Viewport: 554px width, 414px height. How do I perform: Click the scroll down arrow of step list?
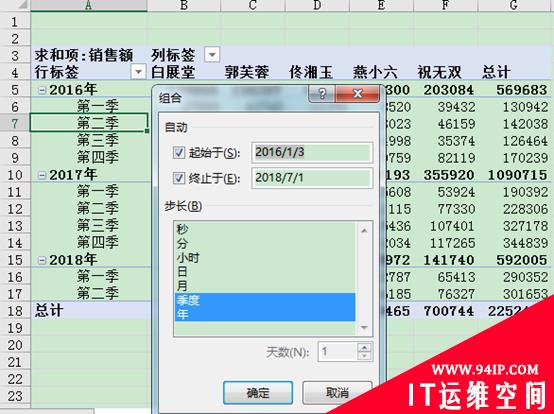pyautogui.click(x=364, y=328)
